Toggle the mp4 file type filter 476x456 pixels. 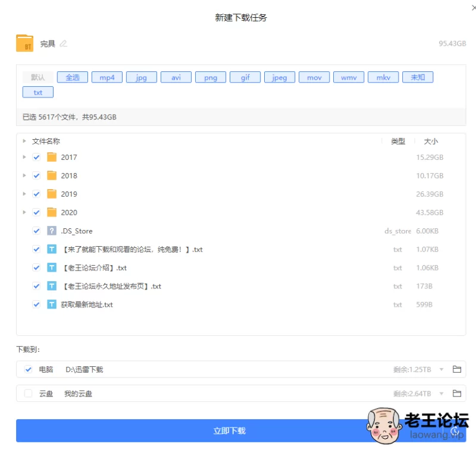(107, 77)
